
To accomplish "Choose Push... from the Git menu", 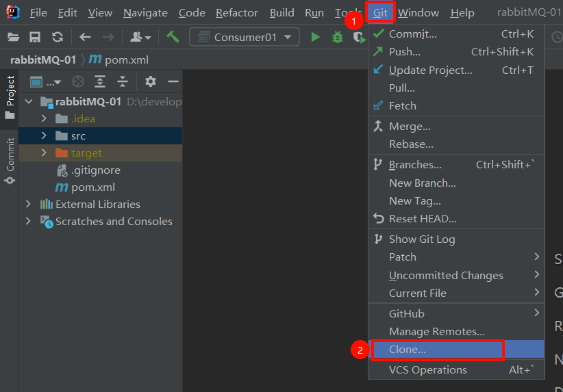I will tap(456, 51).
